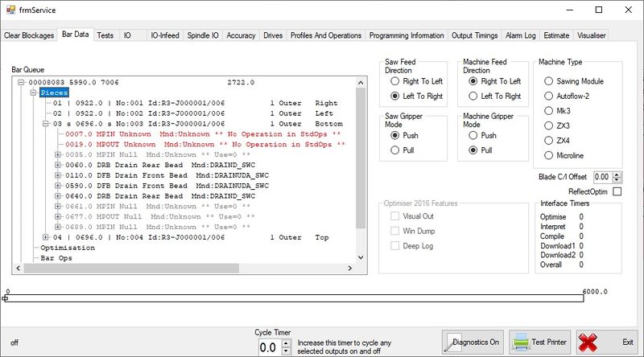
Task: Expand the 0060.0 DRB Drain Rear Bead node
Action: (x=58, y=165)
